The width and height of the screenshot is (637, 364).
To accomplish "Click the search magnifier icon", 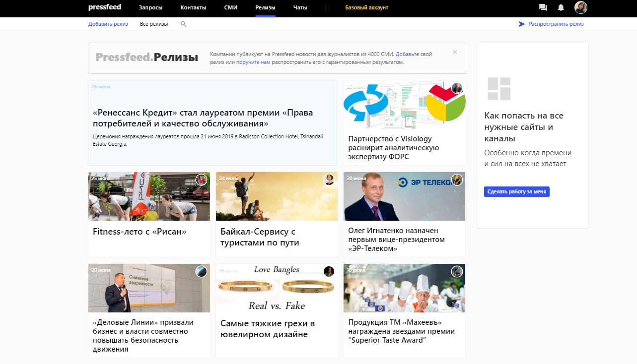I will tap(184, 24).
